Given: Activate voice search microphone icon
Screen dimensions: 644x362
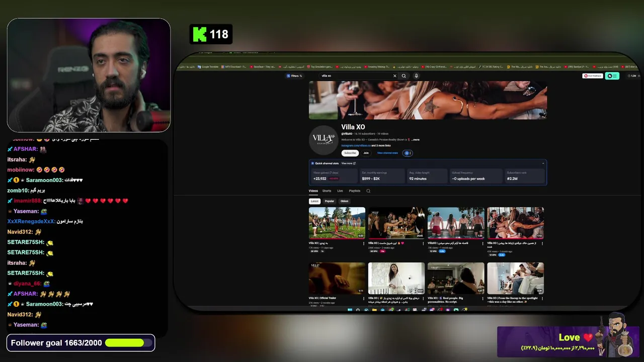Looking at the screenshot, I should click(x=416, y=76).
